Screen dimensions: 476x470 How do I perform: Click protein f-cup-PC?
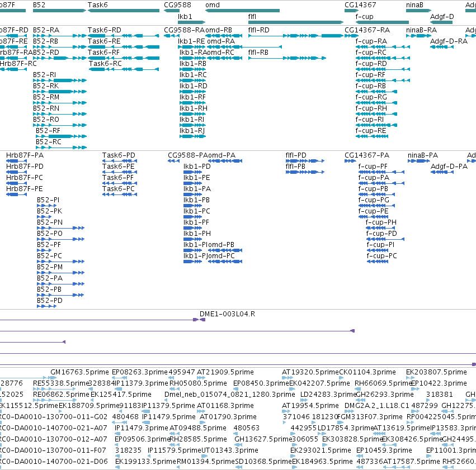(x=381, y=256)
